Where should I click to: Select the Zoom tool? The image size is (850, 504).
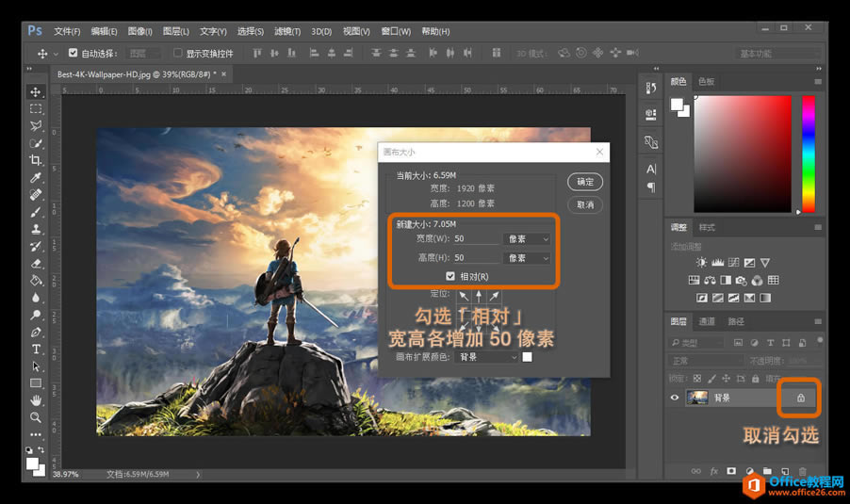pos(36,417)
